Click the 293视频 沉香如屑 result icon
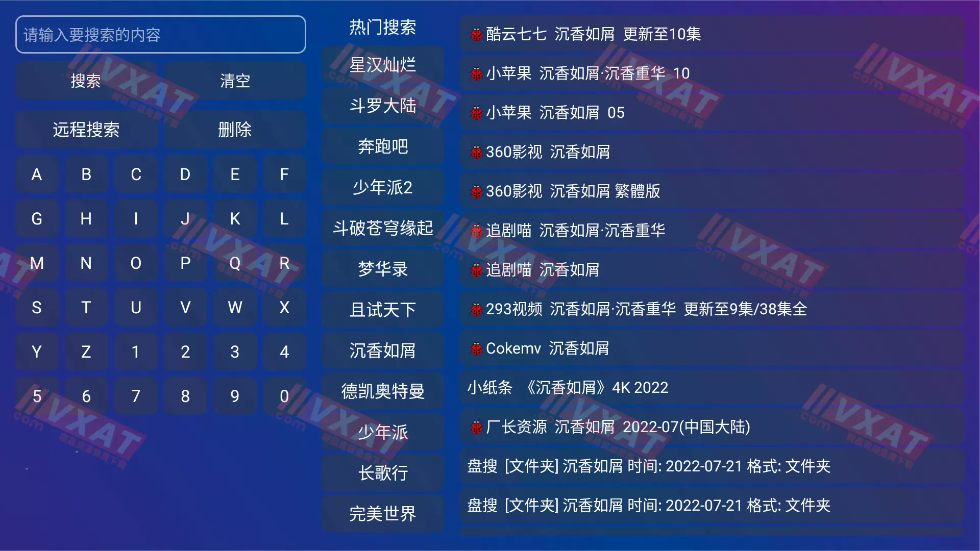Image resolution: width=980 pixels, height=551 pixels. pyautogui.click(x=476, y=309)
